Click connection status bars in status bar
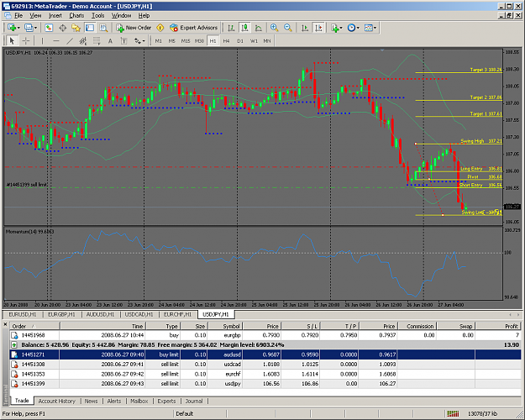This screenshot has height=420, width=525. tap(453, 414)
